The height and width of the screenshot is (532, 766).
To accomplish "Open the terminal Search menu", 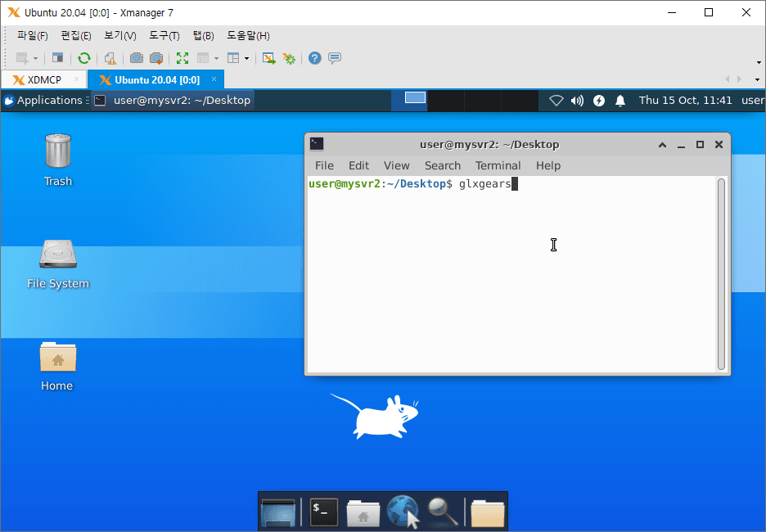I will (x=443, y=165).
